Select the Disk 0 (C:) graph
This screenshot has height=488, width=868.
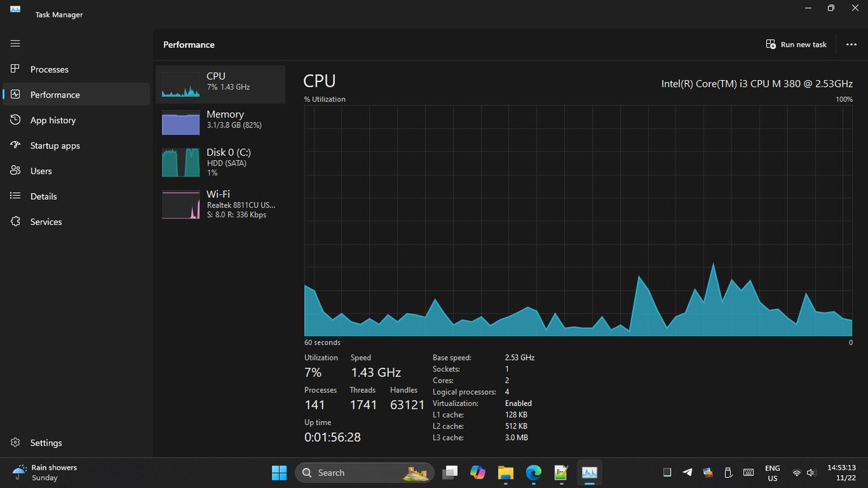click(218, 162)
